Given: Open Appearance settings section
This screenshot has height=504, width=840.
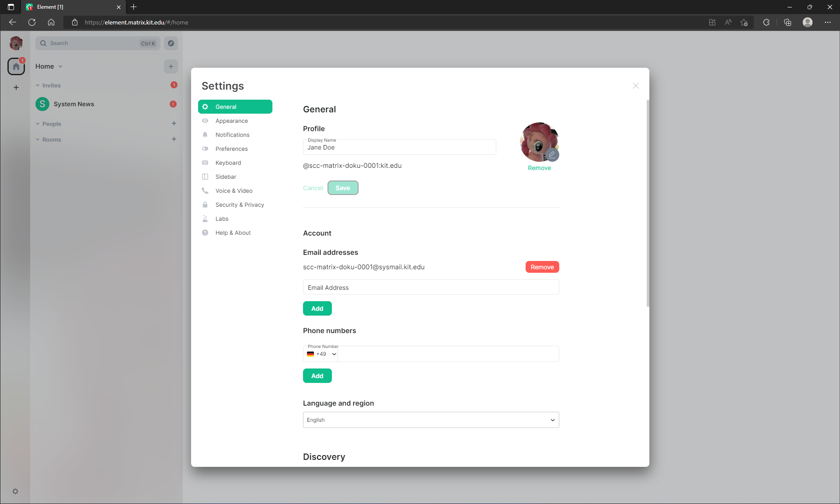Looking at the screenshot, I should click(232, 121).
